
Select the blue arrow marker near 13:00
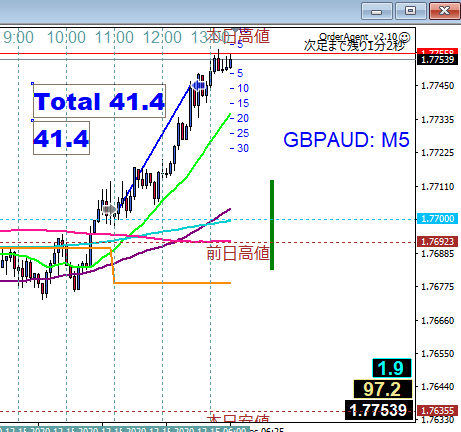(198, 86)
